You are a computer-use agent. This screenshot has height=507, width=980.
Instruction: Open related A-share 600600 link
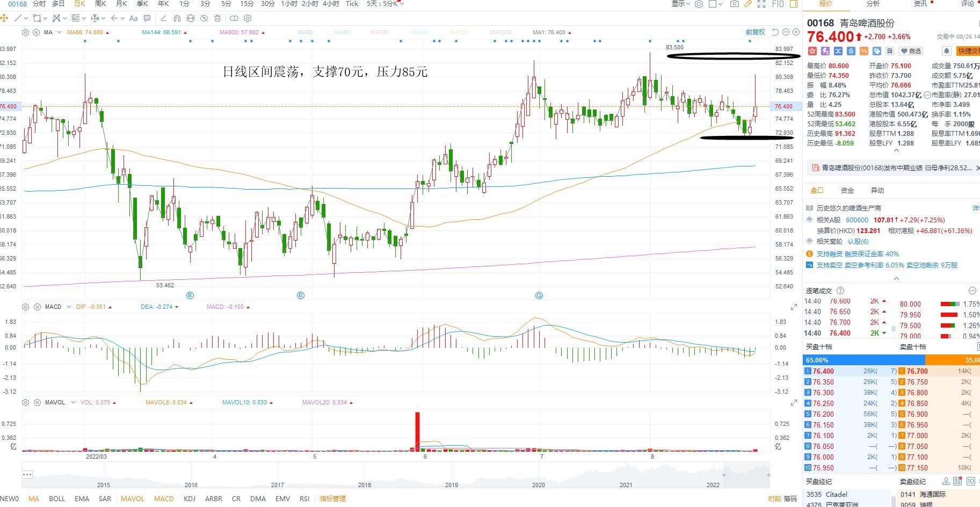857,220
